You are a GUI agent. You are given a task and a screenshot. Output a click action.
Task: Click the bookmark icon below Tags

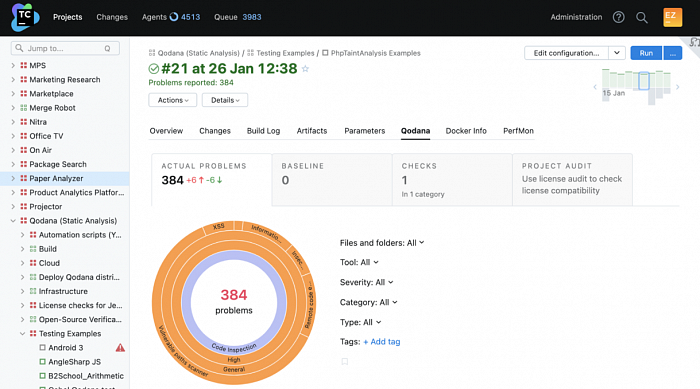(x=345, y=361)
